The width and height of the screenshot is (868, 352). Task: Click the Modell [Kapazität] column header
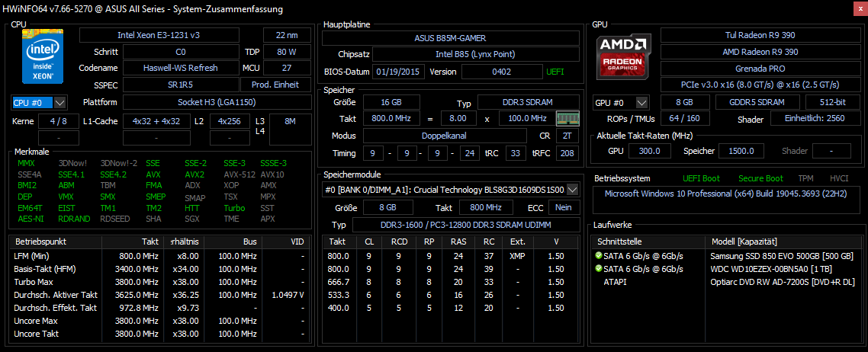785,242
